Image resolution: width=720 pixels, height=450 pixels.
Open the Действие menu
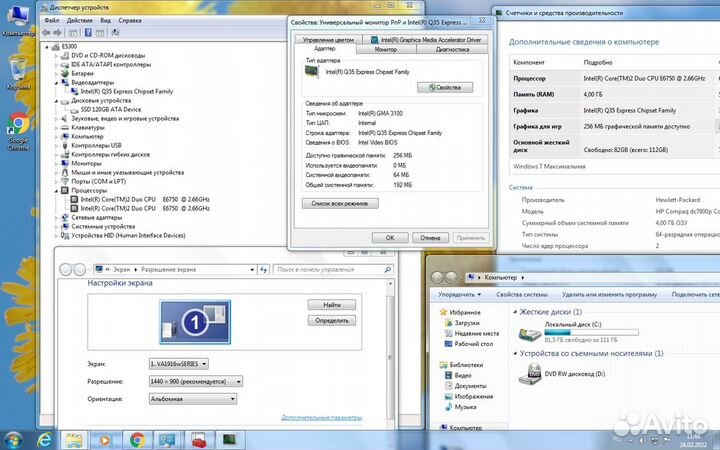(x=79, y=21)
